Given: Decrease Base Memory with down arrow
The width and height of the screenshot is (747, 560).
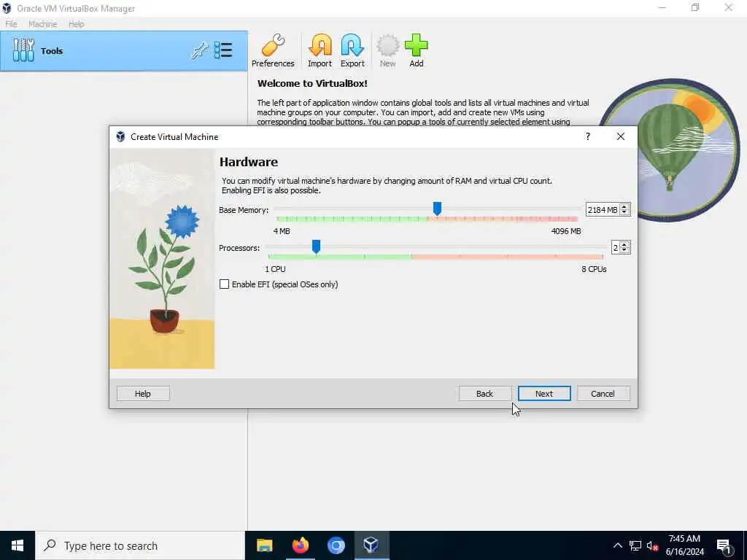Looking at the screenshot, I should [624, 212].
